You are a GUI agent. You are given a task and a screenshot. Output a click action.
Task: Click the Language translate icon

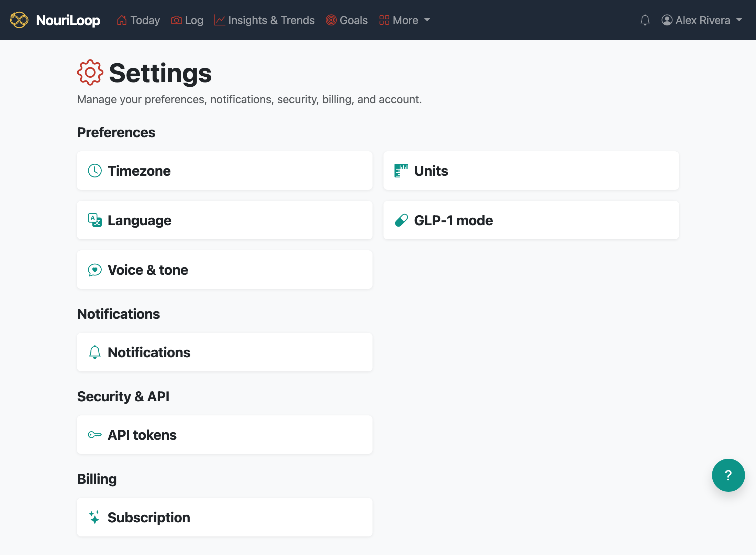point(95,220)
